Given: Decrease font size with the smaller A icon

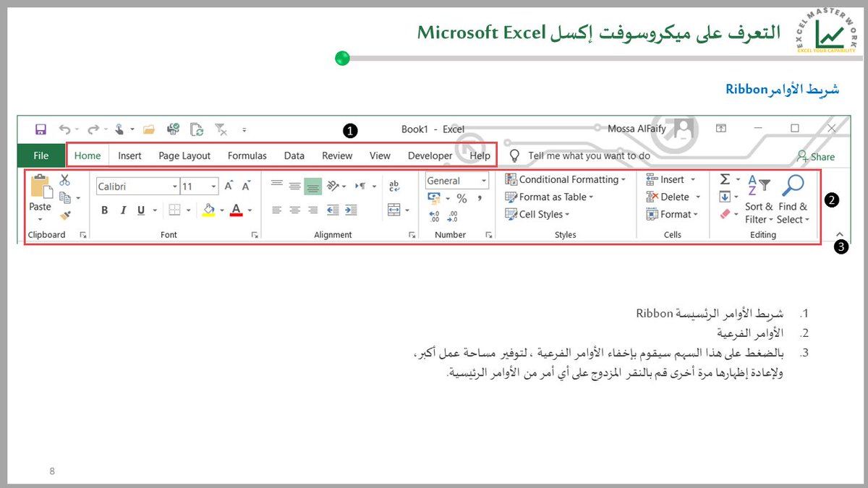Looking at the screenshot, I should [246, 187].
